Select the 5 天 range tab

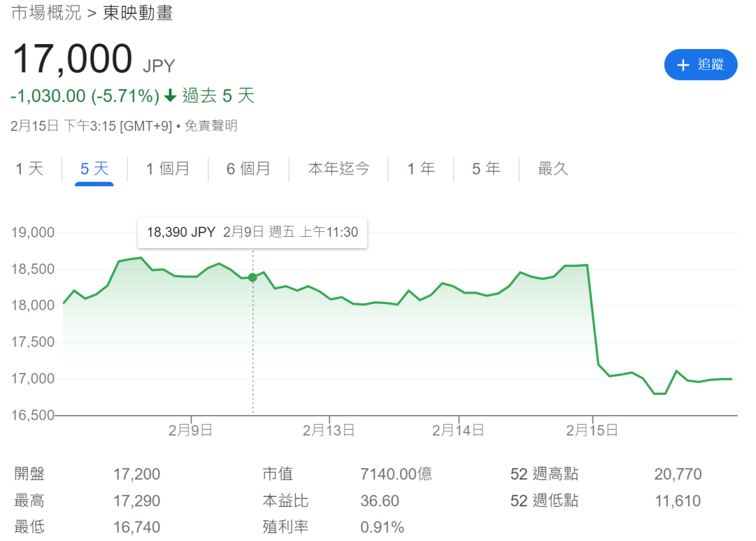tap(94, 169)
